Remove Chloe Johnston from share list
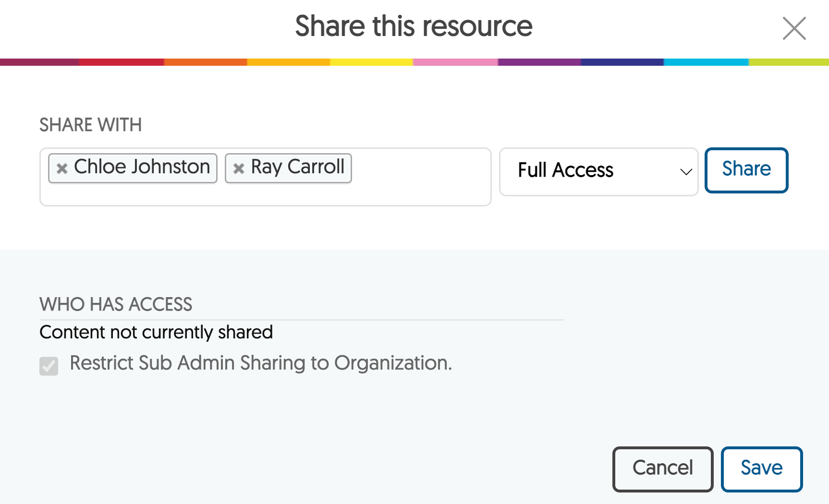The height and width of the screenshot is (504, 829). (62, 168)
